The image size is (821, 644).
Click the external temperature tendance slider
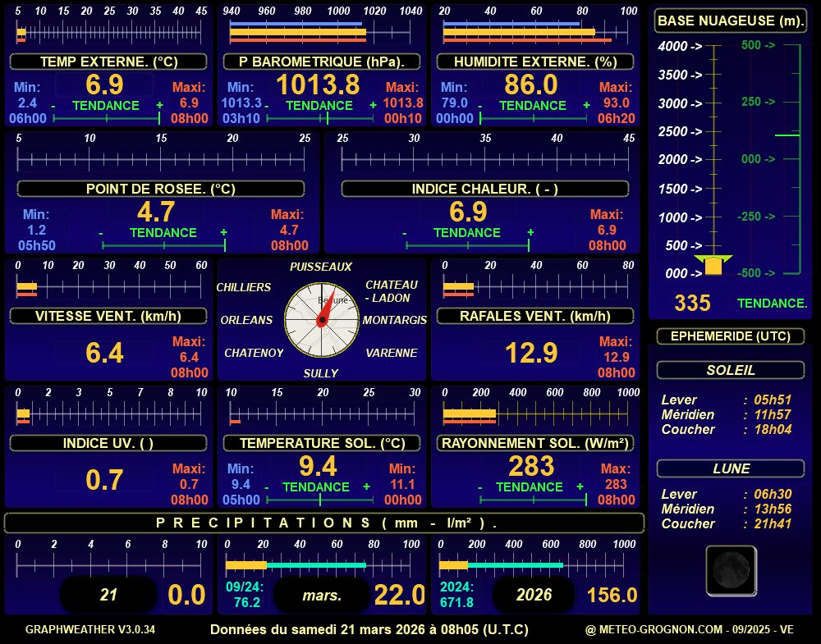[107, 119]
